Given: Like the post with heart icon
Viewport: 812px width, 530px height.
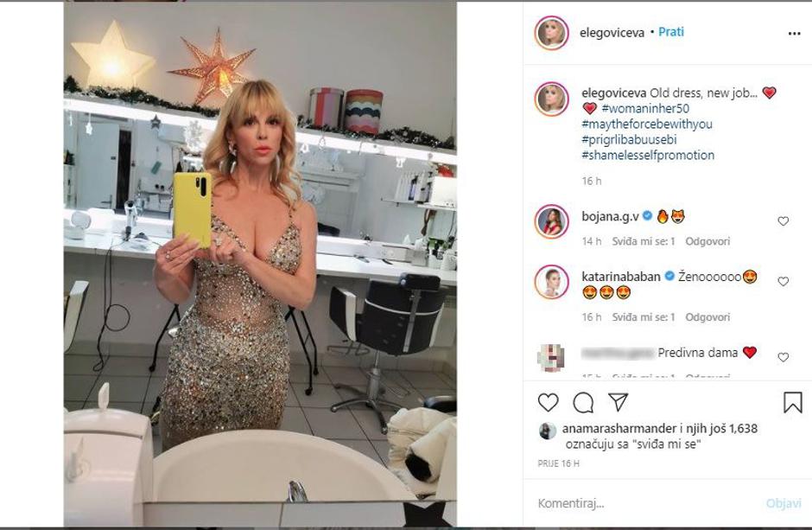Looking at the screenshot, I should (548, 403).
